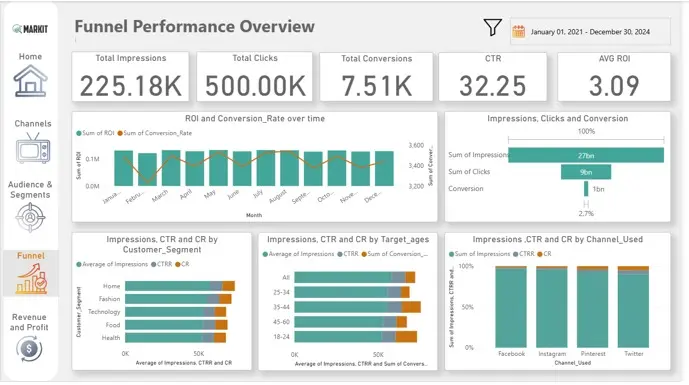Toggle Sum of Conversion_Rate legend entry in ROI chart
Screen dimensions: 689x385
click(155, 133)
